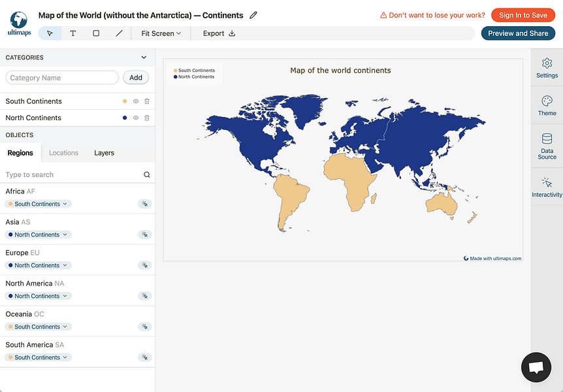Open the chat support bubble
The image size is (563, 392).
click(x=536, y=368)
